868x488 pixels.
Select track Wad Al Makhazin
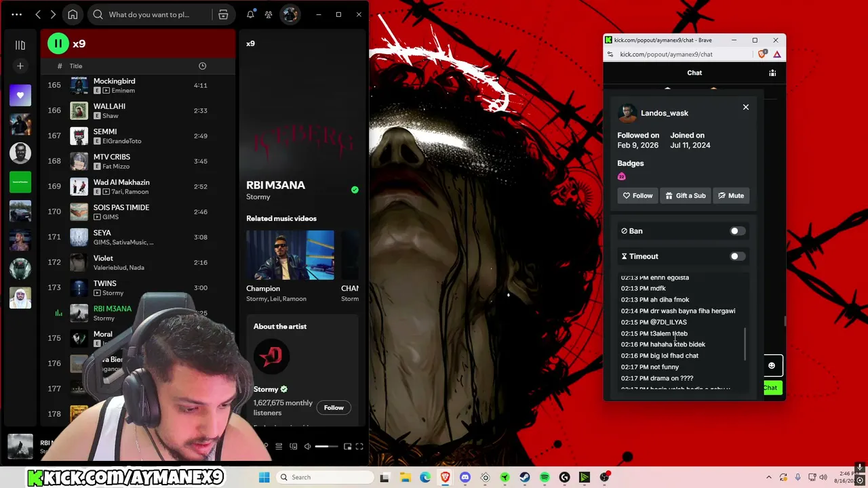[139, 186]
